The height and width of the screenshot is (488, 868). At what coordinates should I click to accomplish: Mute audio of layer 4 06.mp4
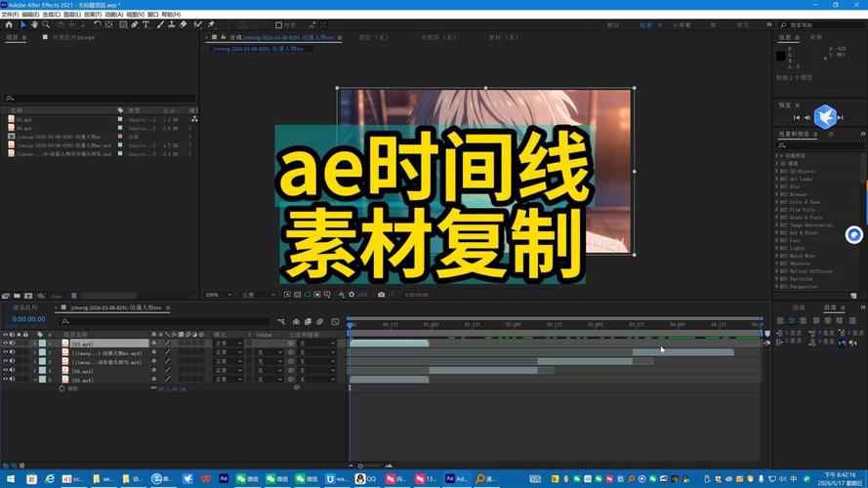[12, 370]
